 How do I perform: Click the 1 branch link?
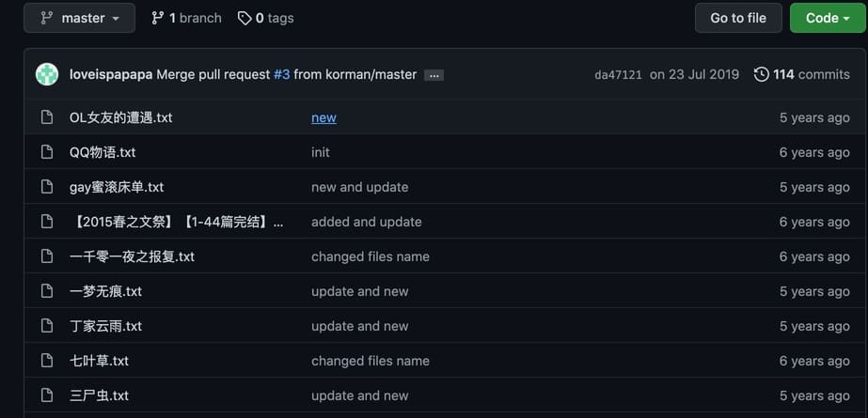pos(186,18)
